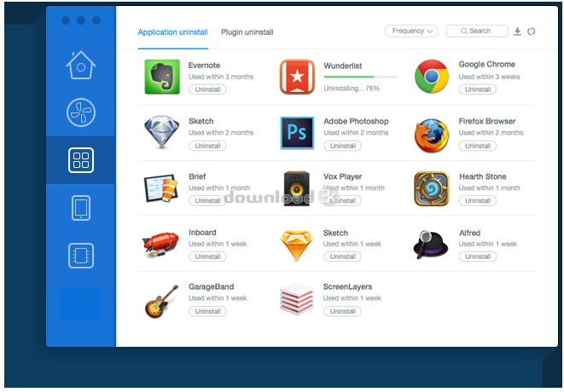Select the Inboard airship icon
This screenshot has height=392, width=564.
pos(160,245)
